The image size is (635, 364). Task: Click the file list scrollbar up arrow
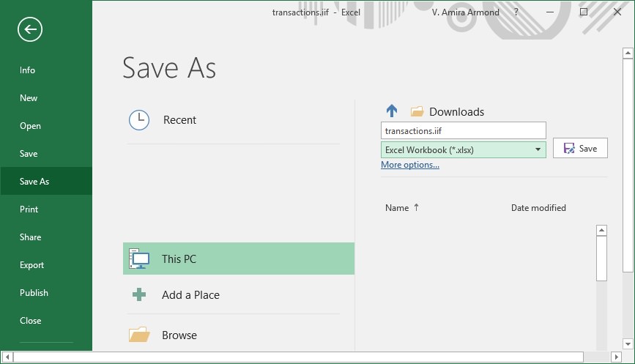(x=602, y=231)
